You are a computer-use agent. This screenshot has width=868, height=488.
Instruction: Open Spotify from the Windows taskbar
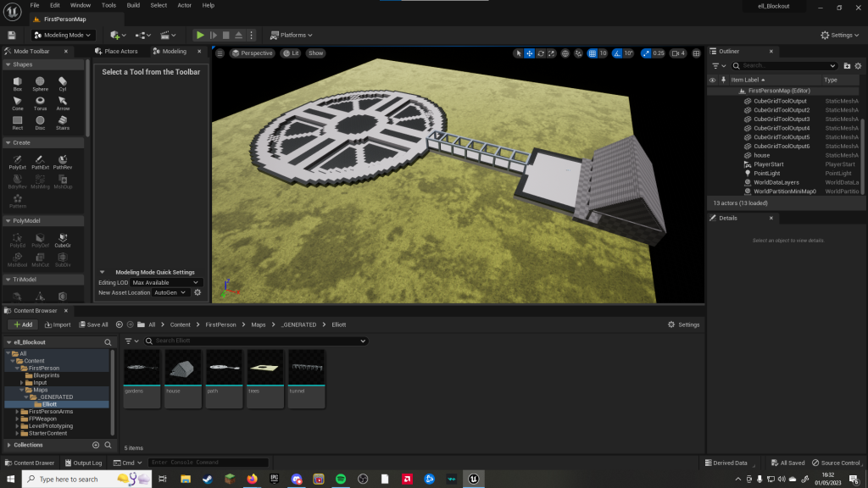[x=341, y=479]
